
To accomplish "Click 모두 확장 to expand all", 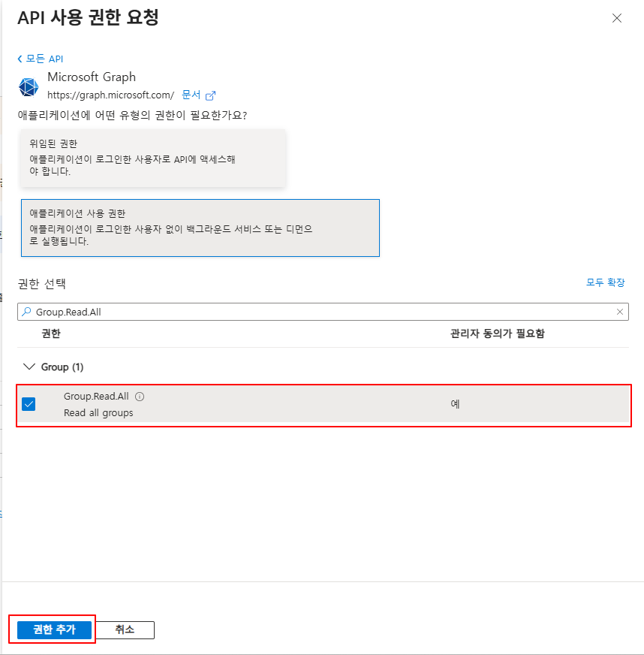I will pyautogui.click(x=605, y=282).
